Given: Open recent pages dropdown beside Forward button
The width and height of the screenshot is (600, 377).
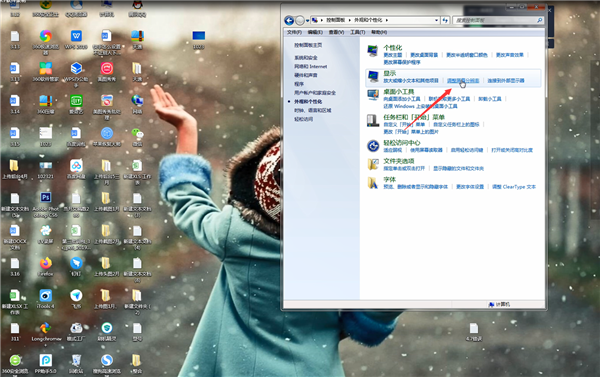Looking at the screenshot, I should coord(307,21).
